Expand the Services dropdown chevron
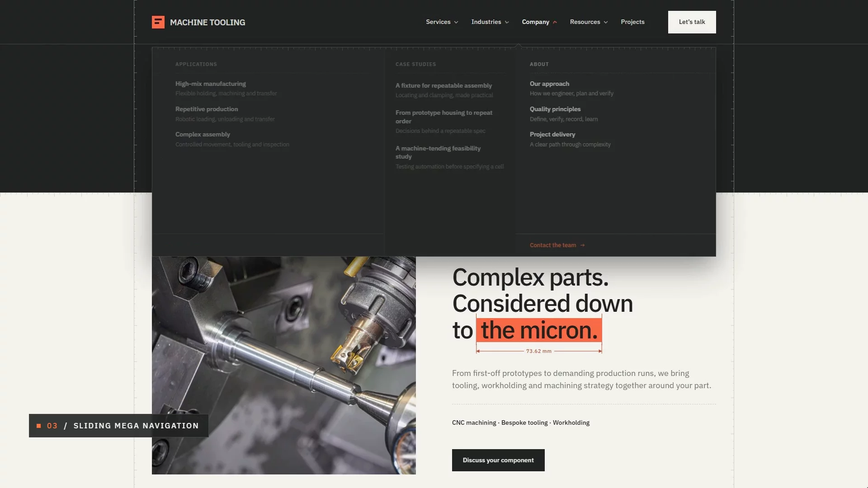The height and width of the screenshot is (488, 868). pyautogui.click(x=456, y=22)
